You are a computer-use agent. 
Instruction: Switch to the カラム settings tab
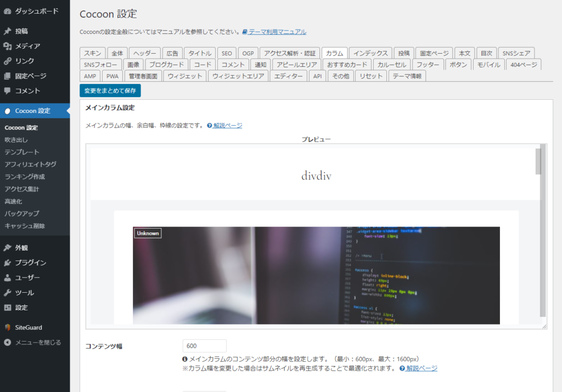pyautogui.click(x=334, y=53)
